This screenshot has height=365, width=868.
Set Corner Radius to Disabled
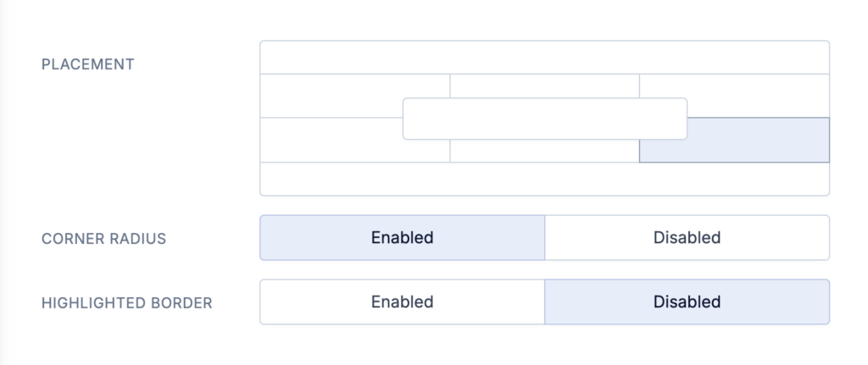687,238
